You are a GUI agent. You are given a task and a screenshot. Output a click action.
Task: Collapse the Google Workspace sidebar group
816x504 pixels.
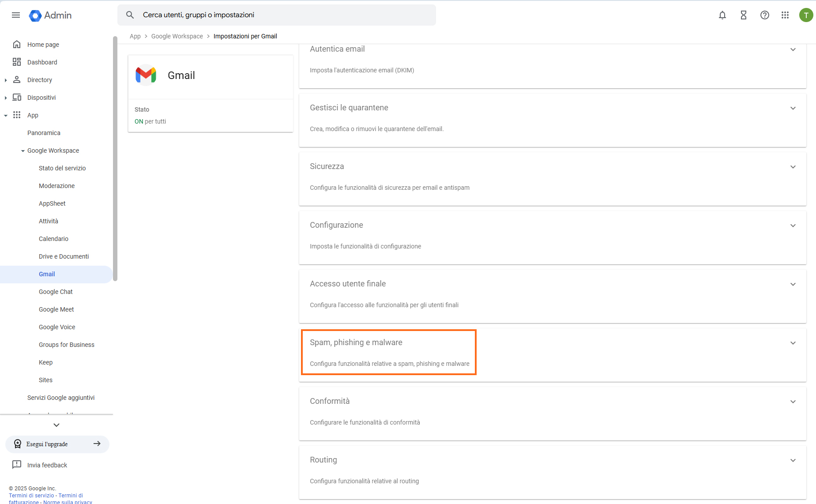tap(23, 151)
